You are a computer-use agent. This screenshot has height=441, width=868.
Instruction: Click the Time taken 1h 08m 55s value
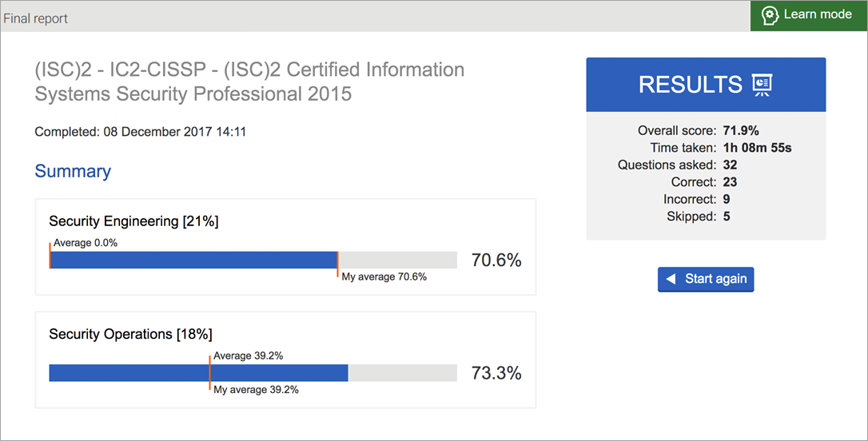point(757,148)
